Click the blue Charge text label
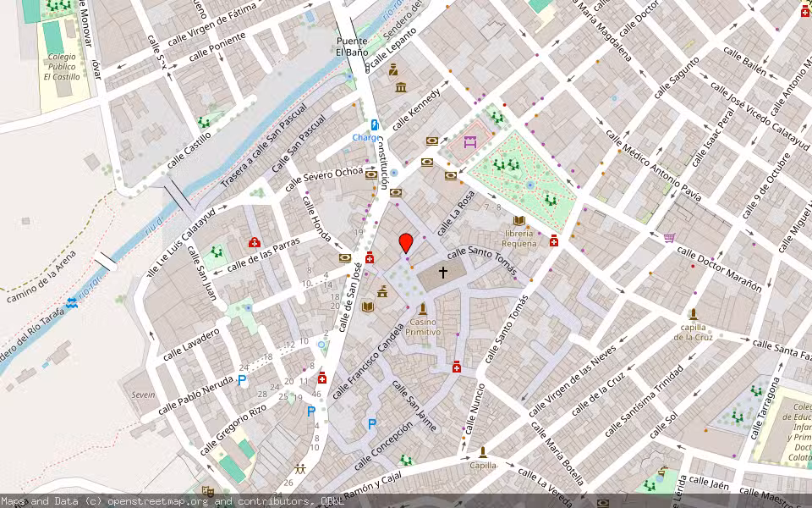This screenshot has height=508, width=812. click(365, 137)
